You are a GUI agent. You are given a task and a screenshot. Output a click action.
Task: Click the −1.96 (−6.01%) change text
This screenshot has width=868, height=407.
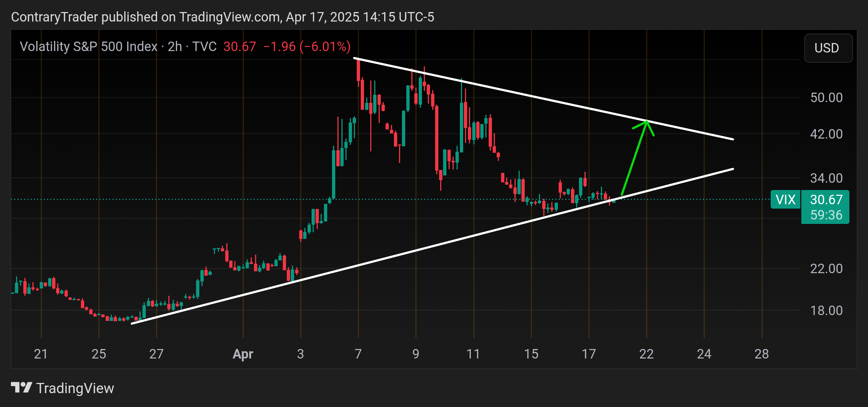click(307, 47)
